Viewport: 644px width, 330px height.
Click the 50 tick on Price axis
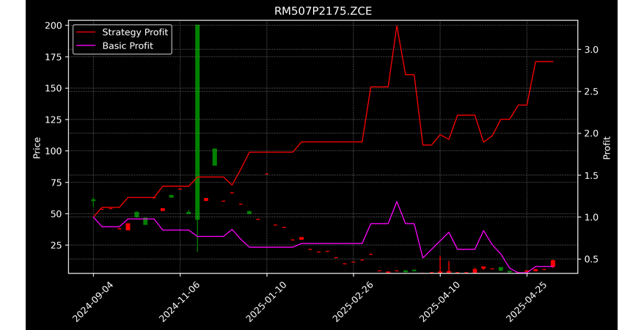click(56, 214)
